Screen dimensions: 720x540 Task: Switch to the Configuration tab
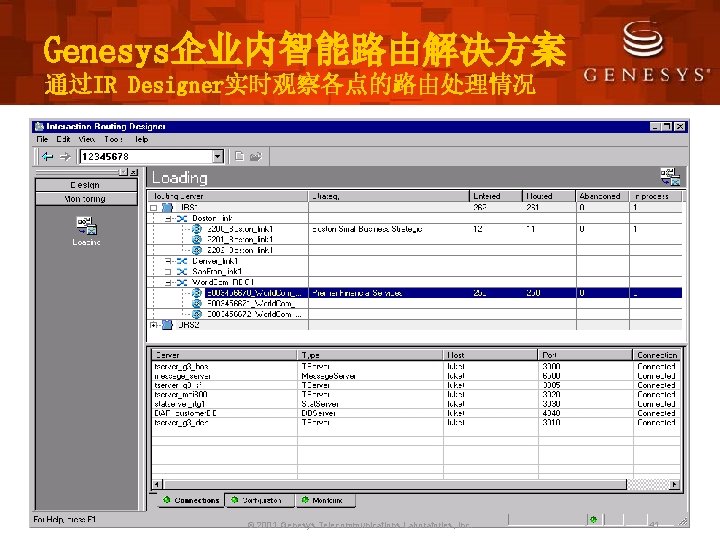(x=260, y=500)
